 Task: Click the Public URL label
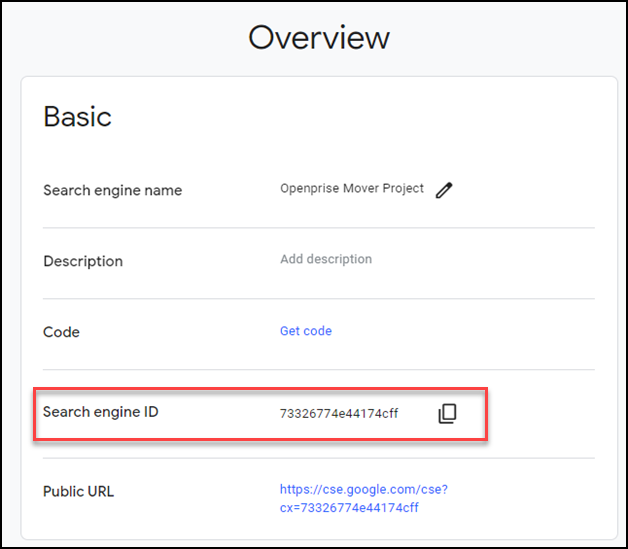click(78, 492)
